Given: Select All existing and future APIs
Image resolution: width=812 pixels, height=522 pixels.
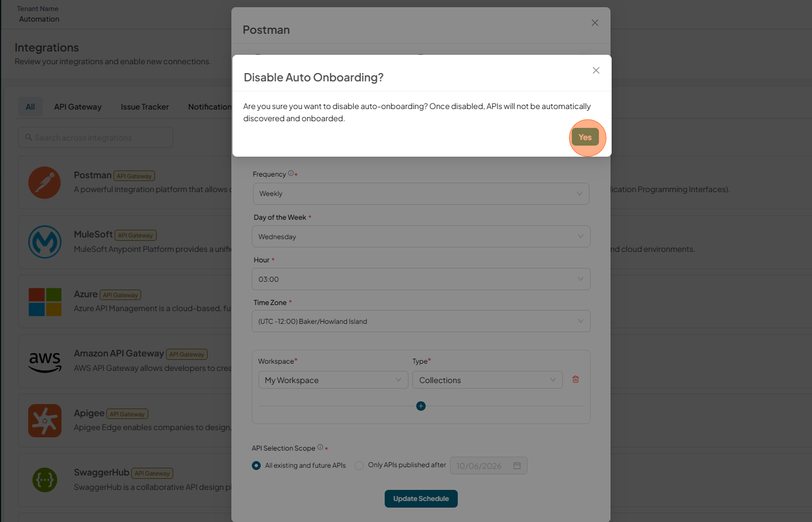Looking at the screenshot, I should [299, 466].
